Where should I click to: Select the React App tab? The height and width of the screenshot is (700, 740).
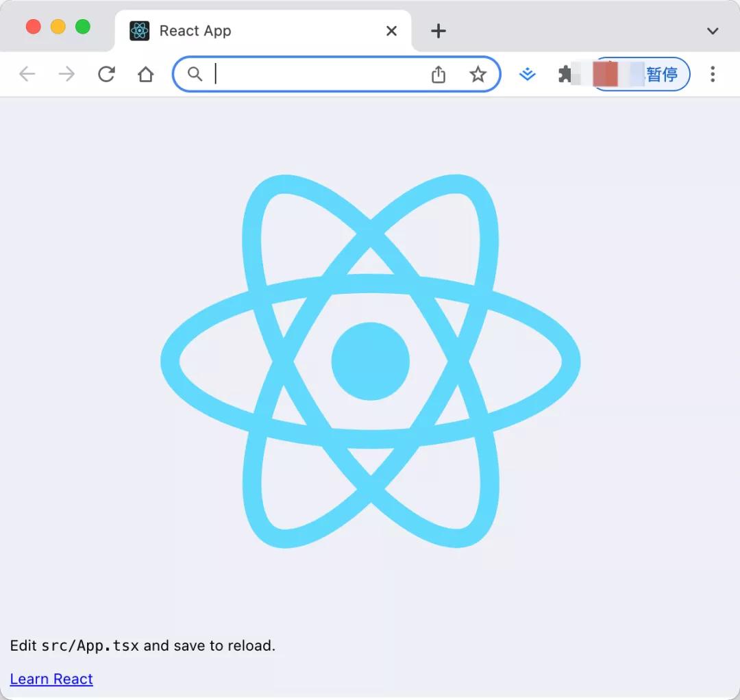[263, 31]
